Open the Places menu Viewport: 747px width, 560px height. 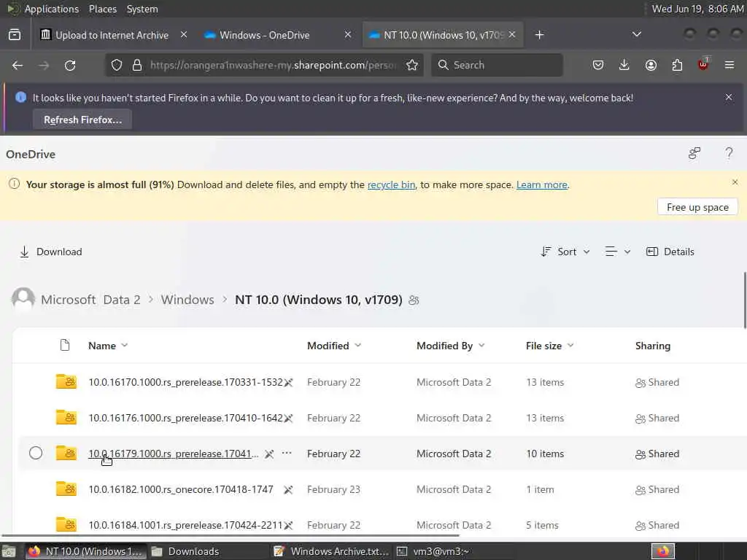point(102,9)
